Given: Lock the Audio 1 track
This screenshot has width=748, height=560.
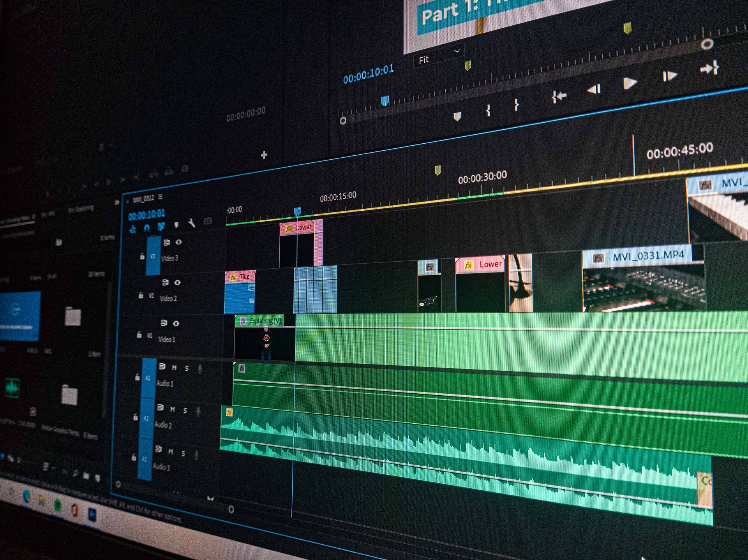Looking at the screenshot, I should pos(137,377).
